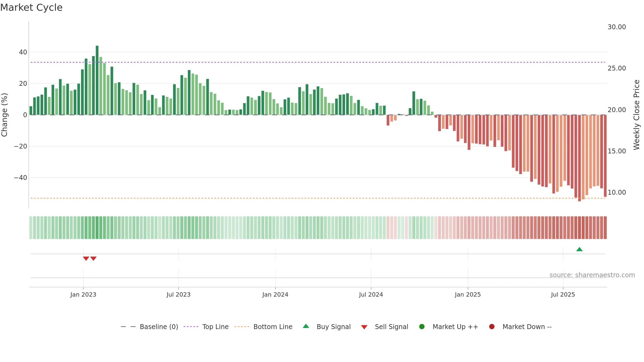Click the orange dotted Bottom Line on the chart
Image resolution: width=644 pixels, height=362 pixels.
[x=318, y=198]
